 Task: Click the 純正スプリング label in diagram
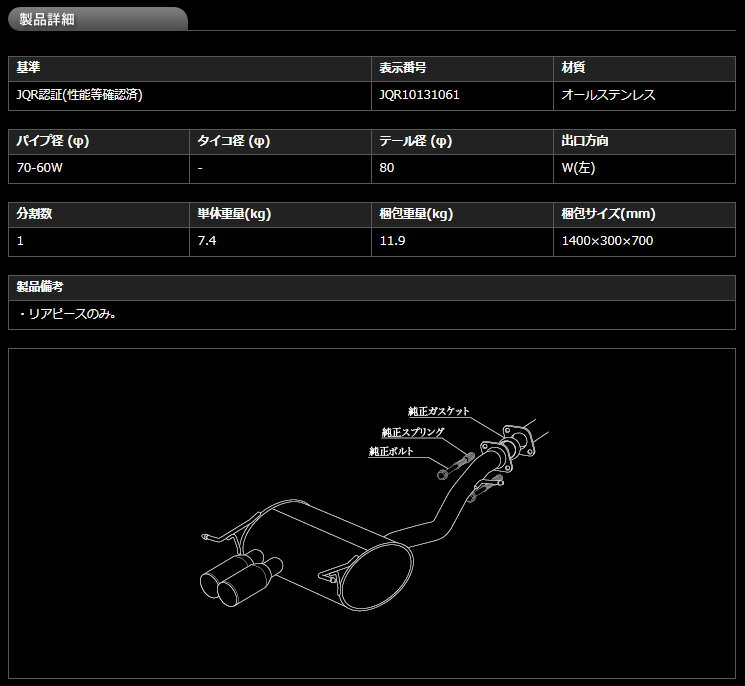point(412,432)
